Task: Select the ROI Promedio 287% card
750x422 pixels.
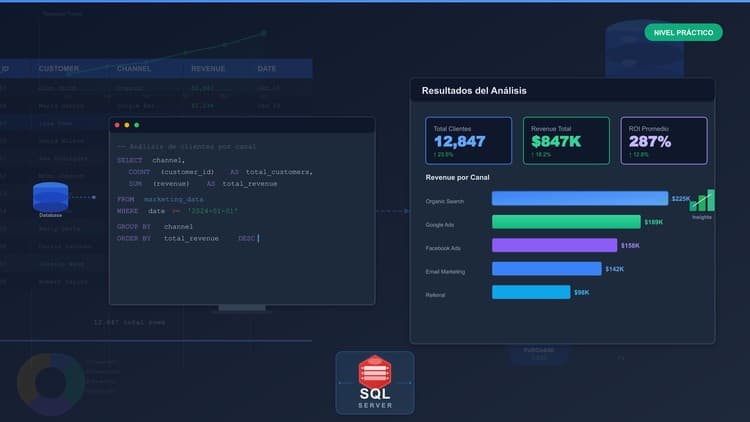Action: [x=664, y=141]
